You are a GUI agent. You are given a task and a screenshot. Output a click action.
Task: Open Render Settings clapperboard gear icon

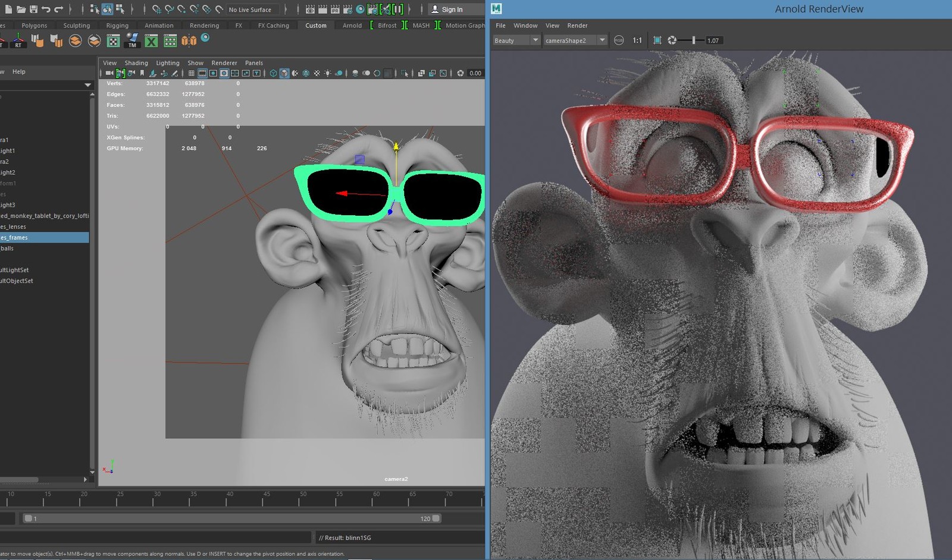pos(347,9)
